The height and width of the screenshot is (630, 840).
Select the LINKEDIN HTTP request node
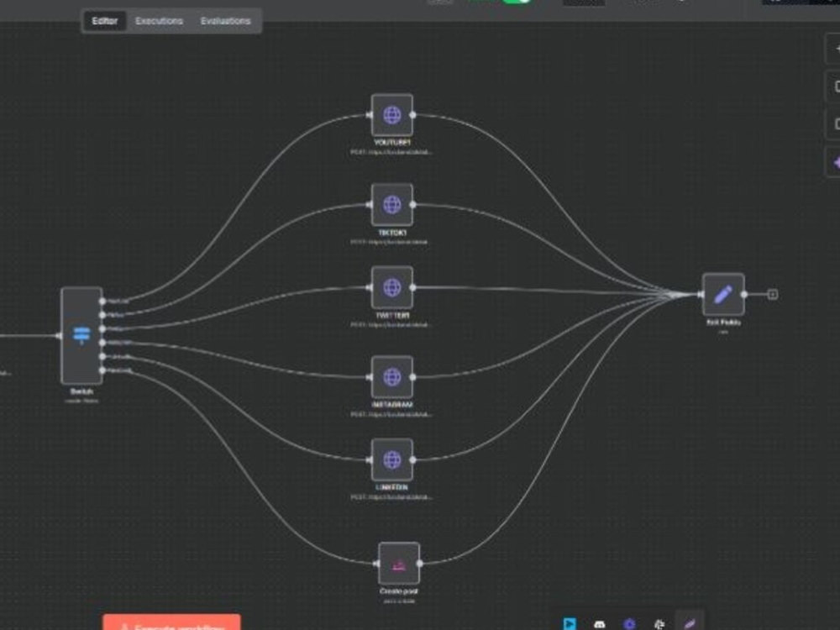(x=391, y=459)
